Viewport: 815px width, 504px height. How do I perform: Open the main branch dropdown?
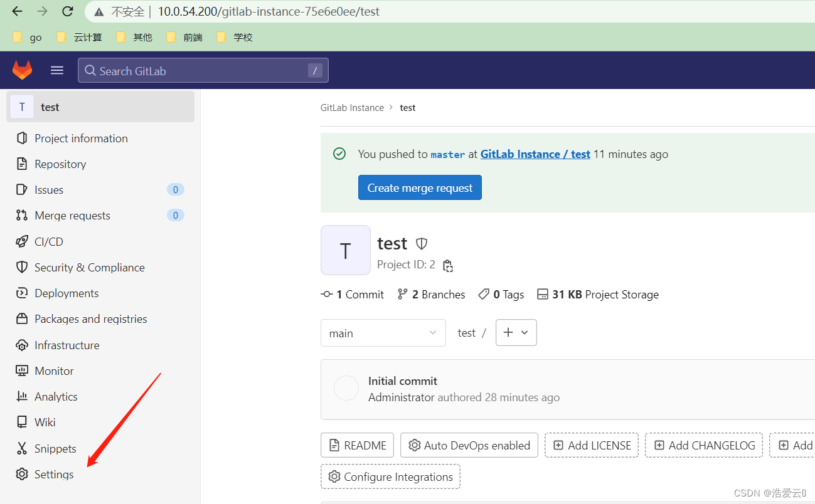click(383, 333)
